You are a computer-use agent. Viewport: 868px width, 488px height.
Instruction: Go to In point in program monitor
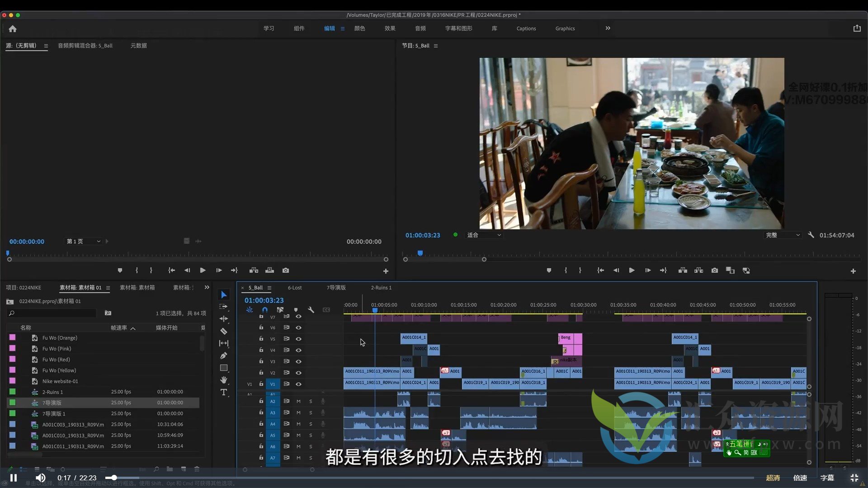tap(601, 270)
